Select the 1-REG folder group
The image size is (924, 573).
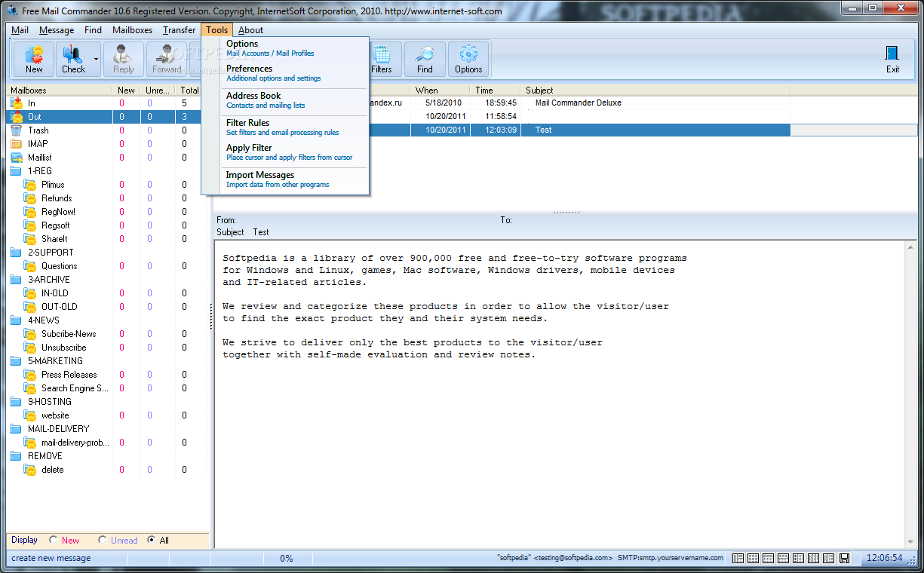tap(40, 171)
